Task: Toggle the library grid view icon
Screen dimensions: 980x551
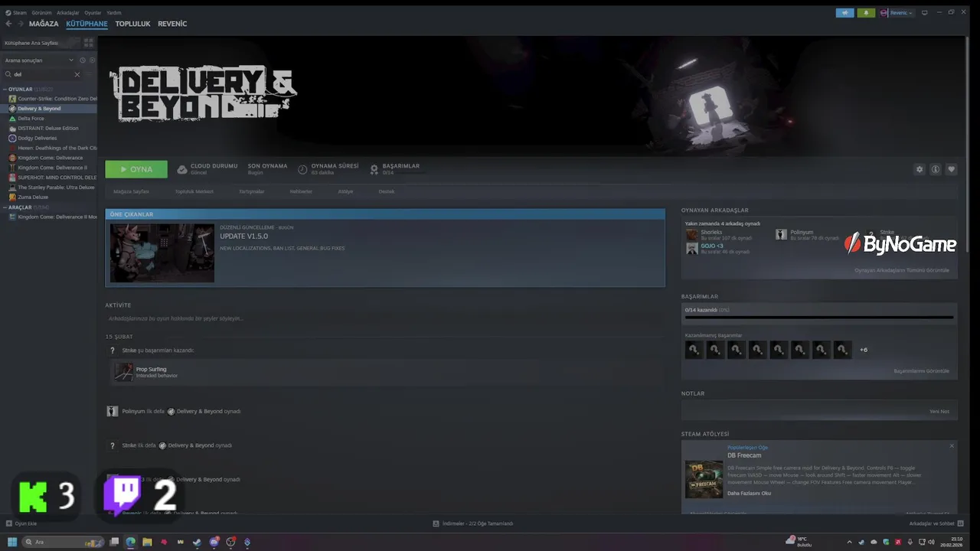Action: [88, 43]
